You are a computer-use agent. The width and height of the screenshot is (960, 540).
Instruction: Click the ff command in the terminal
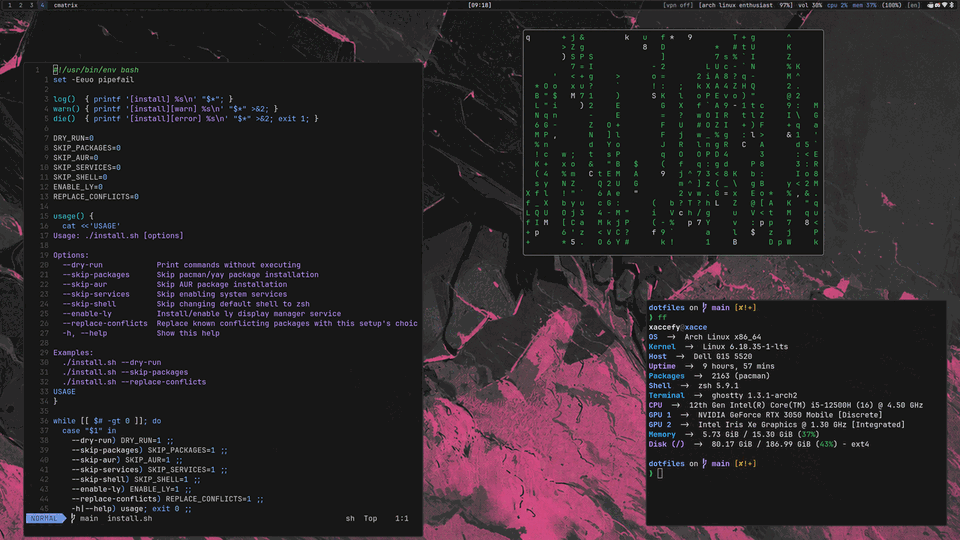tap(662, 318)
